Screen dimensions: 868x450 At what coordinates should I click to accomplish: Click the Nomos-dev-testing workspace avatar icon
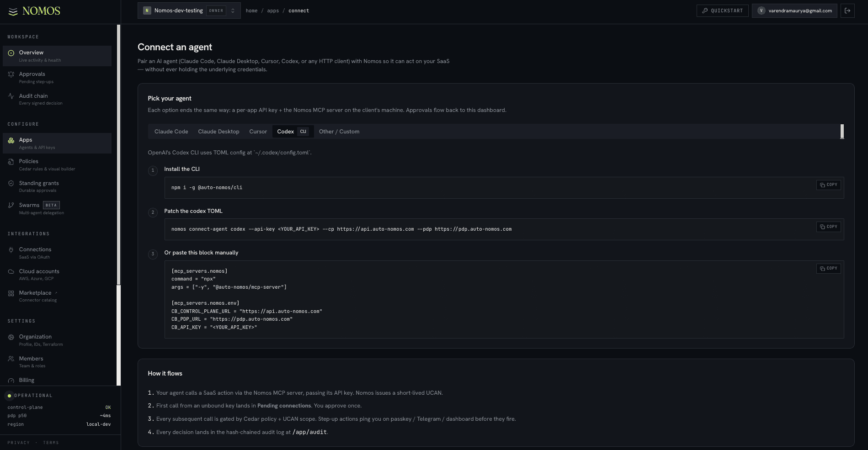147,11
